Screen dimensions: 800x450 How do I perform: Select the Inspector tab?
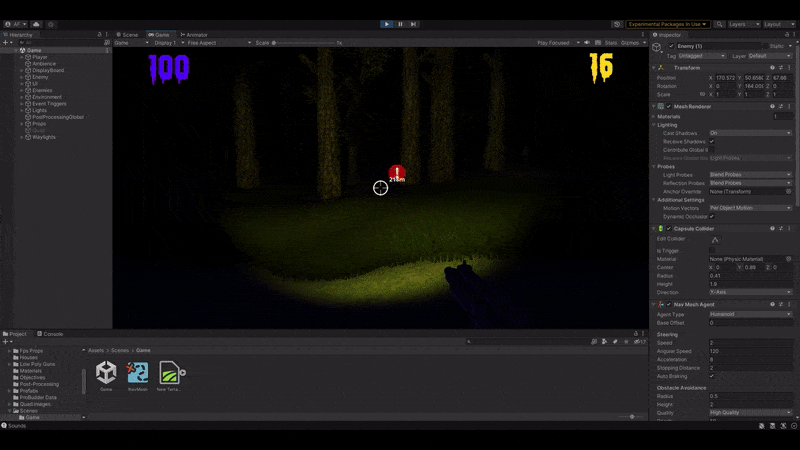(x=667, y=35)
